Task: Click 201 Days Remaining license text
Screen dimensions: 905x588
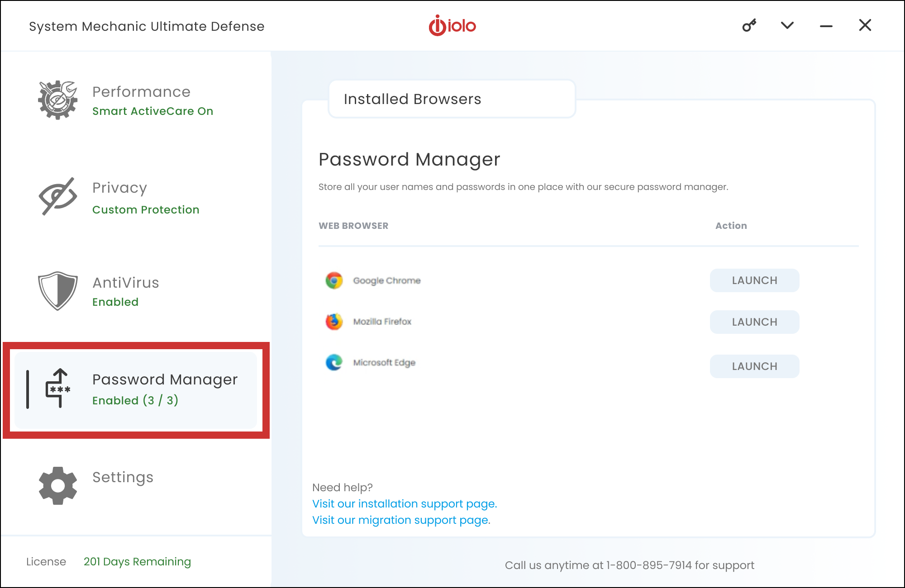Action: 137,562
